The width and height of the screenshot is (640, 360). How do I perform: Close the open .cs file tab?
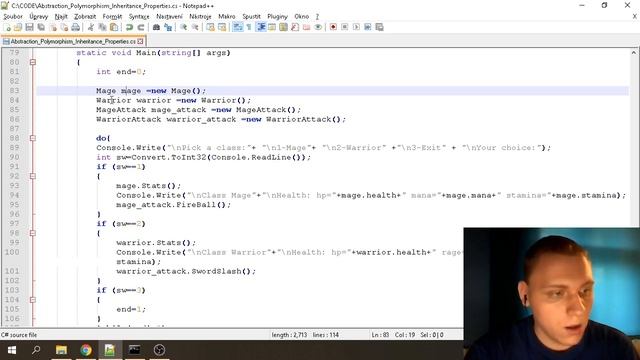pos(140,42)
